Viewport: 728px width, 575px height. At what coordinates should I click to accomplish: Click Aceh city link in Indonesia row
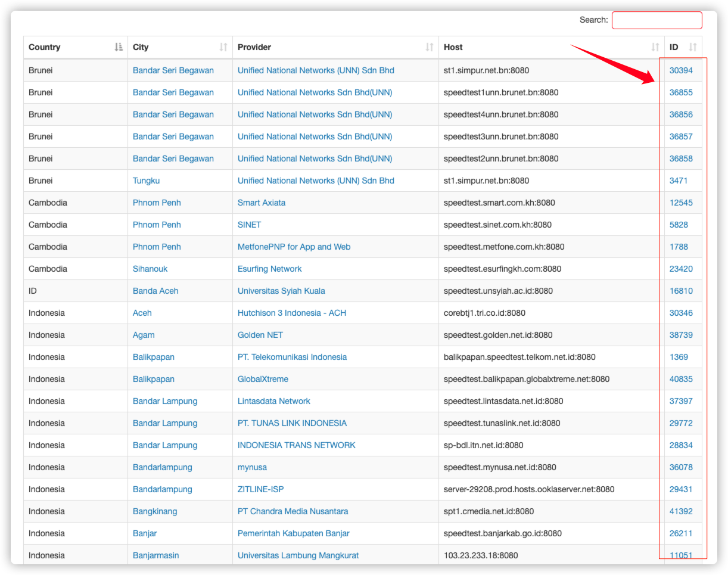tap(142, 313)
